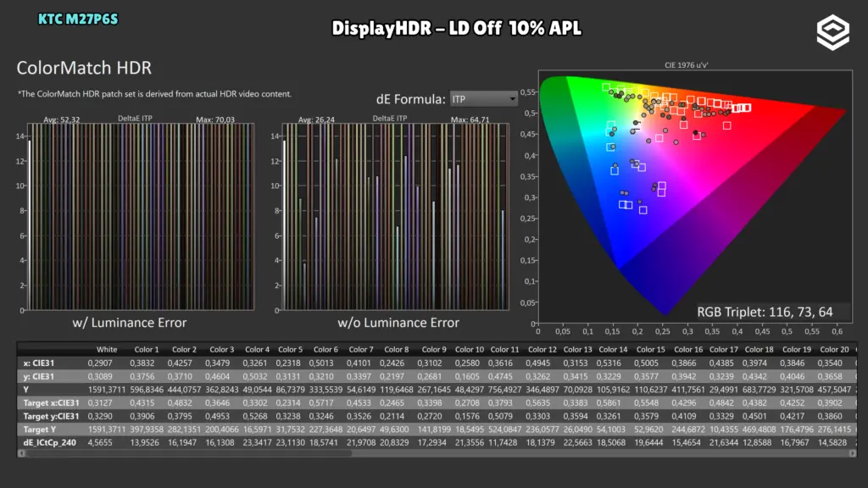Click the Max: 70,03 label
Image resolution: width=868 pixels, height=488 pixels.
tap(214, 119)
